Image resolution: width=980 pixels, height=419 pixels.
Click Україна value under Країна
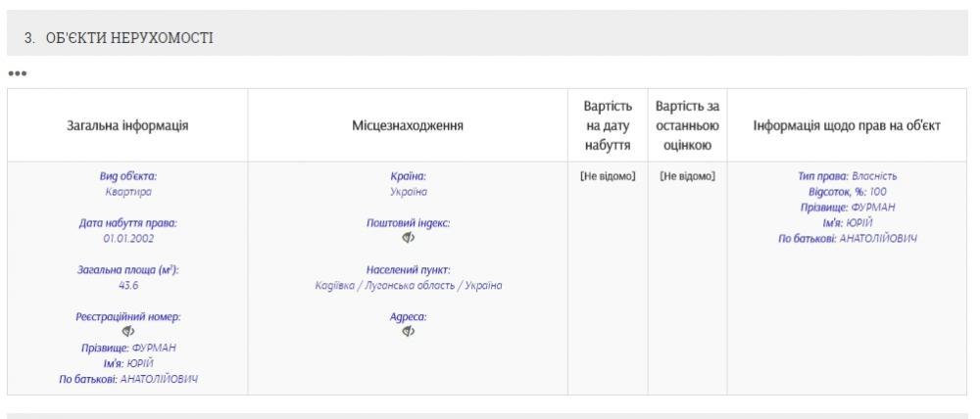point(408,193)
